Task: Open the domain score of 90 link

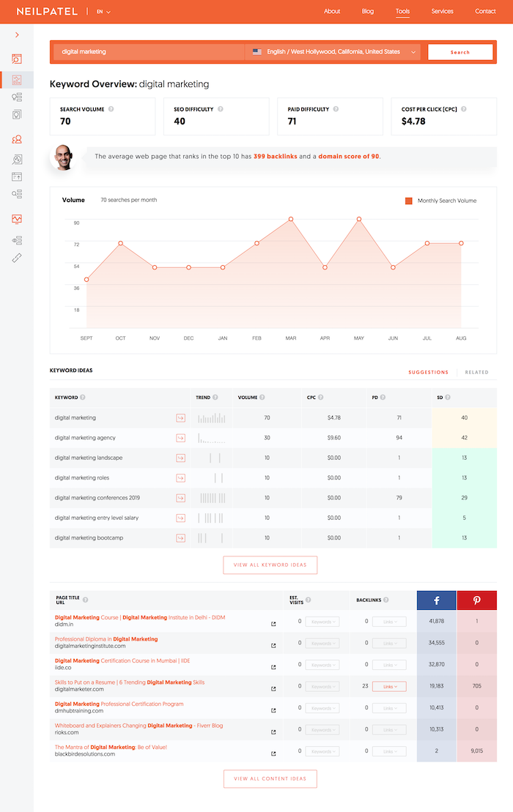Action: [x=348, y=157]
